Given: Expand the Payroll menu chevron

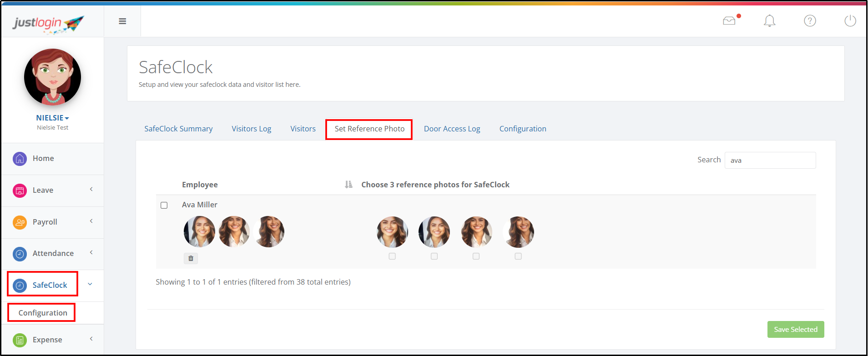Looking at the screenshot, I should tap(91, 221).
